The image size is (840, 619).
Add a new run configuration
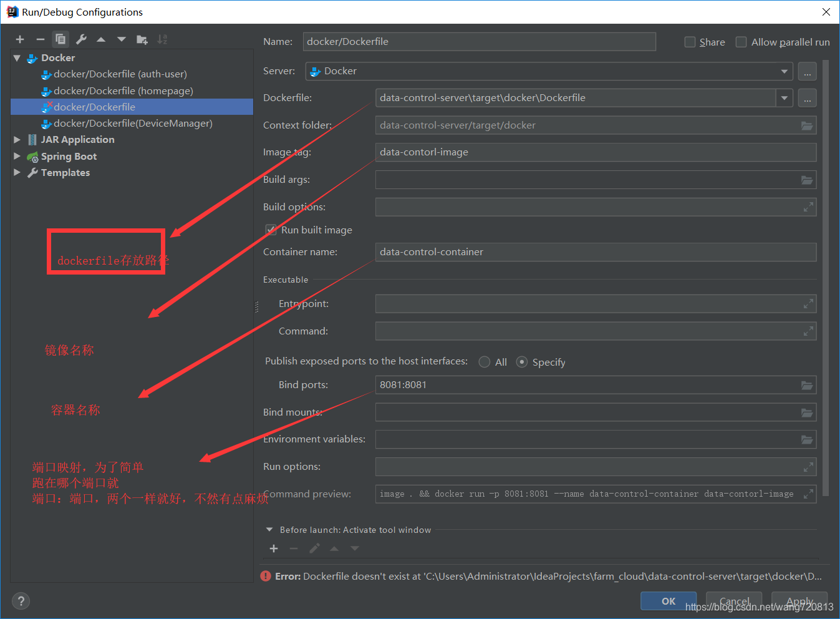pos(20,39)
